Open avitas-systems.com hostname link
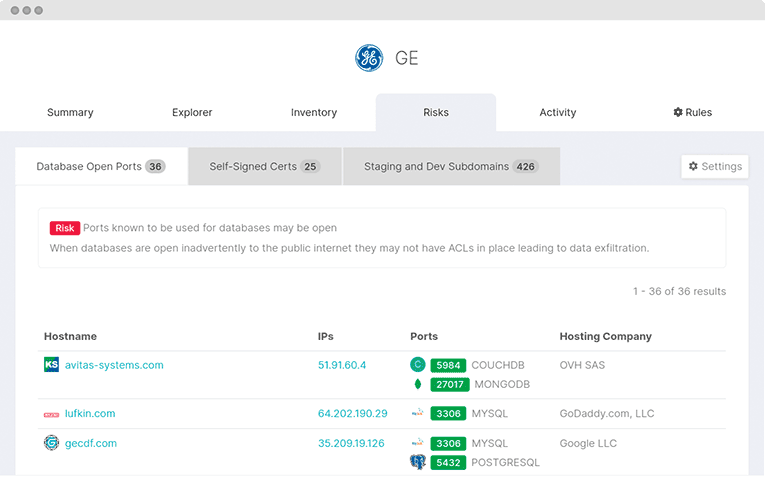 (114, 365)
